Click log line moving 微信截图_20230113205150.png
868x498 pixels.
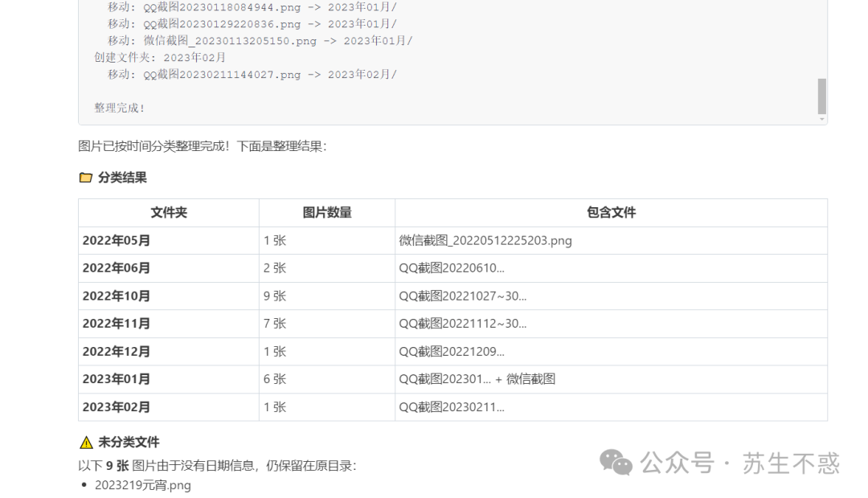pyautogui.click(x=260, y=41)
